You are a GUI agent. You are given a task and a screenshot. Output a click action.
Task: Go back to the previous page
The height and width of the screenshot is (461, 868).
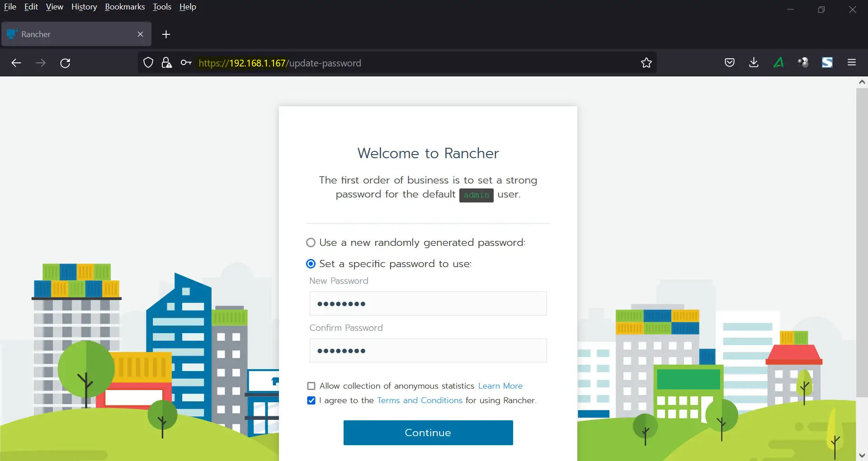(16, 63)
